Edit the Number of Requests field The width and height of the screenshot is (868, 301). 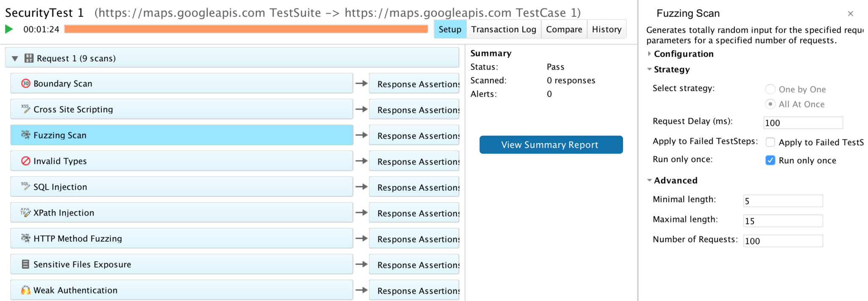tap(782, 240)
